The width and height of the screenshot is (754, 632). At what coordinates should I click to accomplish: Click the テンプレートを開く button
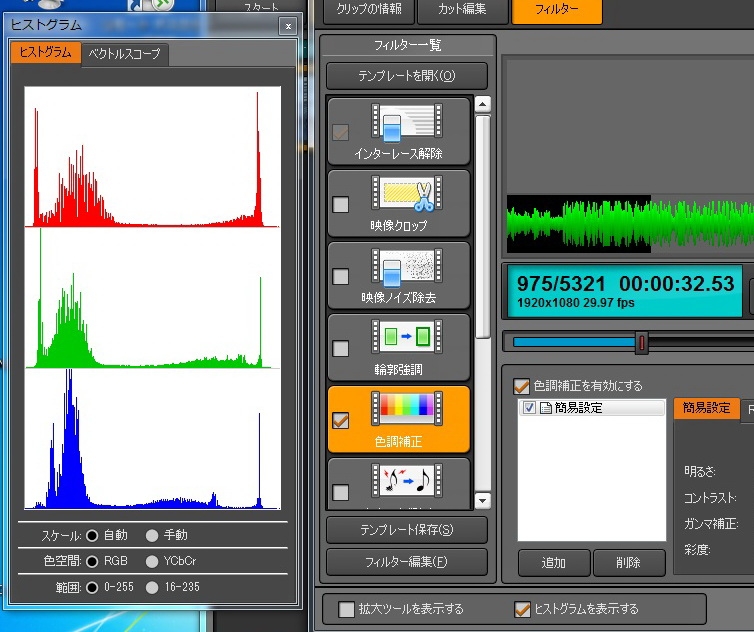[x=406, y=76]
